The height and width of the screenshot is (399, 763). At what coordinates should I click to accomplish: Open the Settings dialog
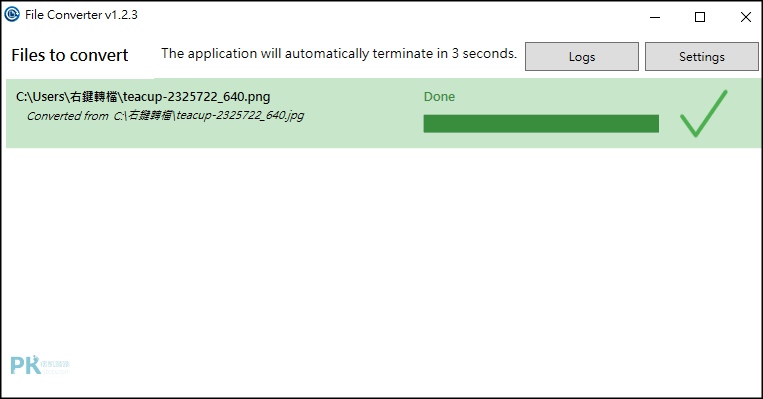pos(702,56)
